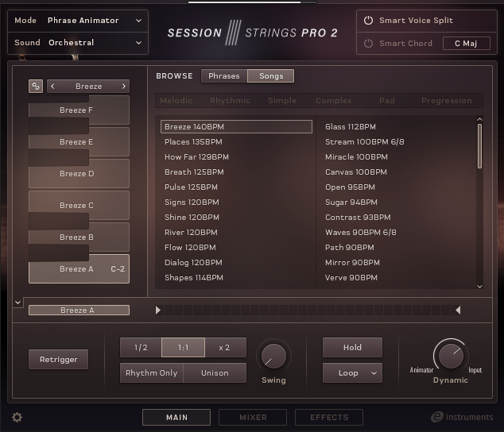Collapse the browser panel with chevron

click(x=18, y=303)
